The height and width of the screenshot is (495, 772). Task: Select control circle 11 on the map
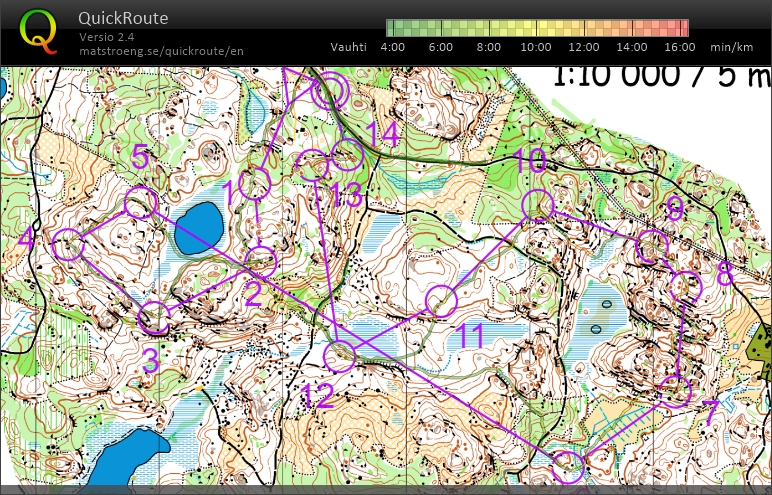[x=441, y=300]
